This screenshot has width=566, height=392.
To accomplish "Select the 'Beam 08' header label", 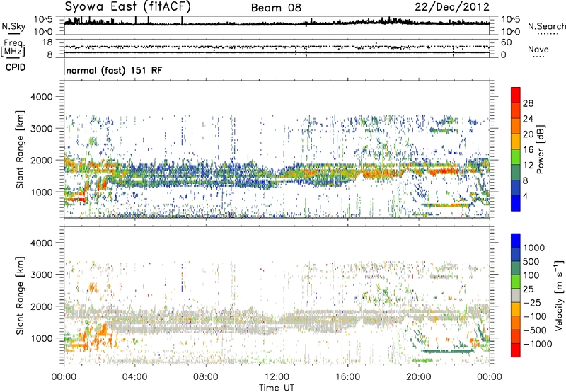I will point(276,8).
